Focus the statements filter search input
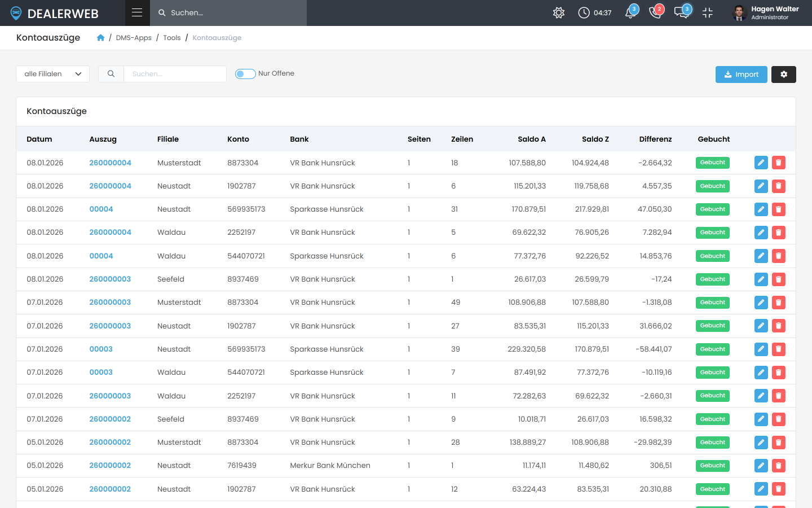 pyautogui.click(x=175, y=74)
